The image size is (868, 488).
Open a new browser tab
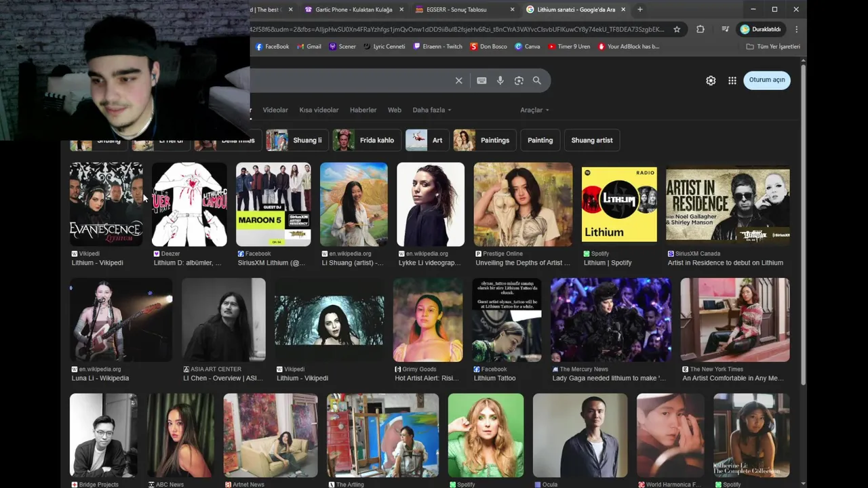tap(639, 9)
